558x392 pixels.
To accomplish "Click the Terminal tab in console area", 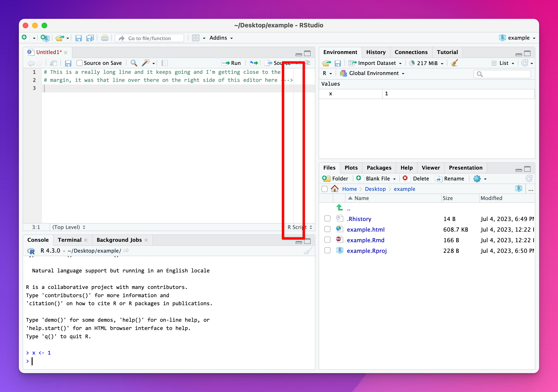I will 69,240.
